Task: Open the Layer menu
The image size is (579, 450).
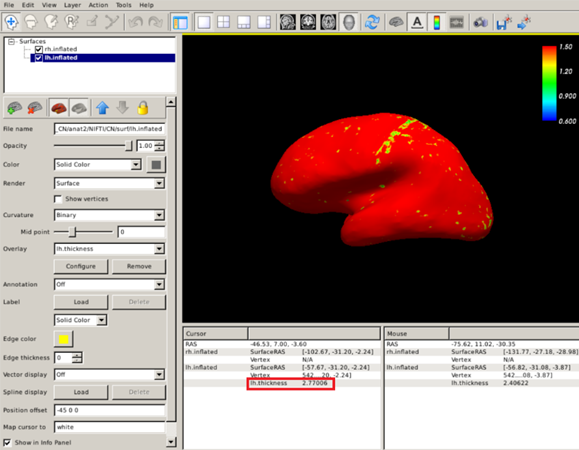Action: tap(72, 5)
